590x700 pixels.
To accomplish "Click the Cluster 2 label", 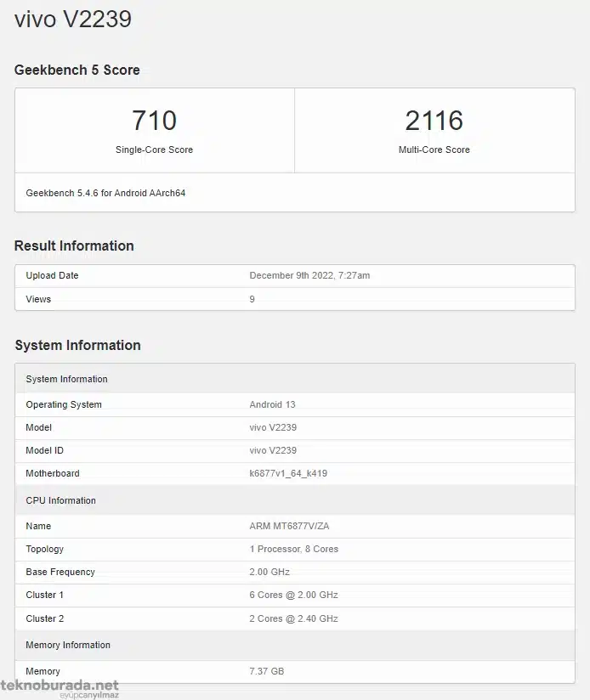I will coord(45,618).
